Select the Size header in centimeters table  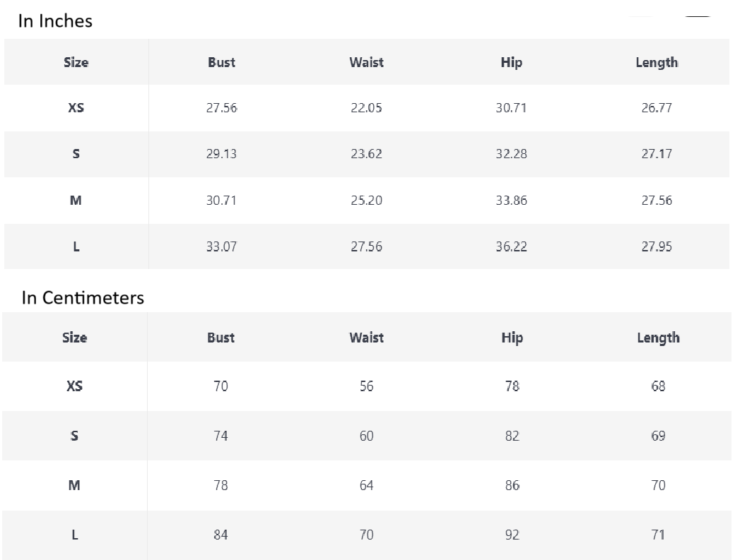point(74,338)
